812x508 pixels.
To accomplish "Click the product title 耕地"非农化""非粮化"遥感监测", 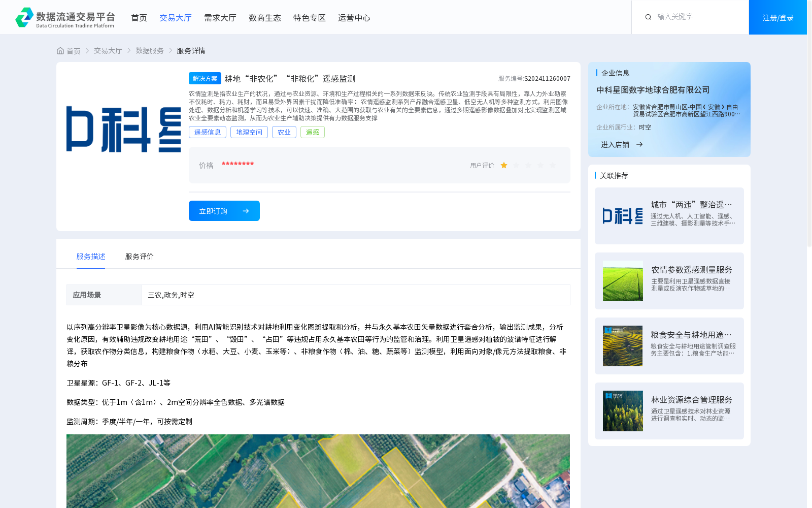I will (290, 79).
